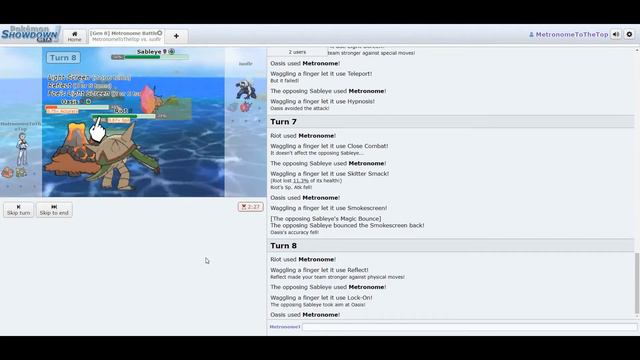This screenshot has width=640, height=360.
Task: Click the Pokémon Showdown logo
Action: (x=31, y=34)
